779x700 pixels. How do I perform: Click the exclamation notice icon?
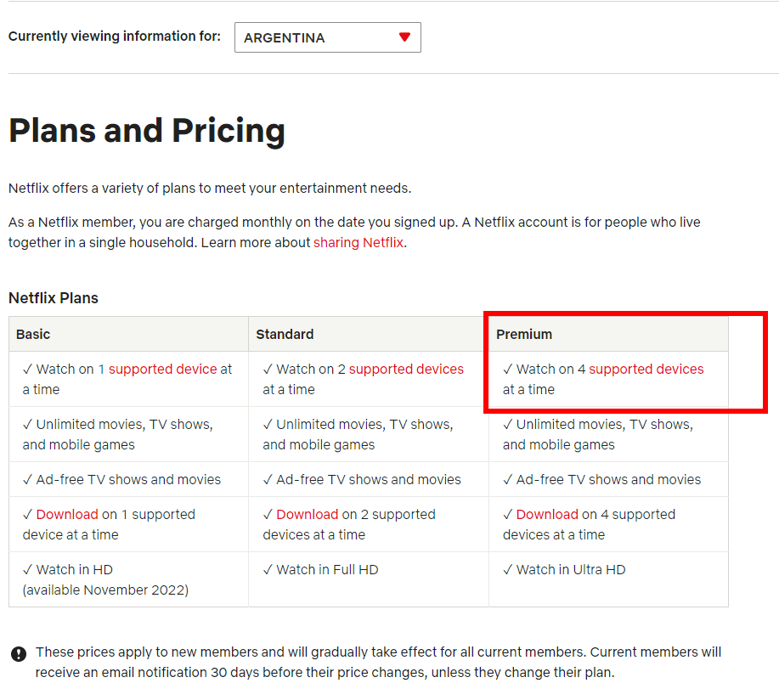[19, 654]
